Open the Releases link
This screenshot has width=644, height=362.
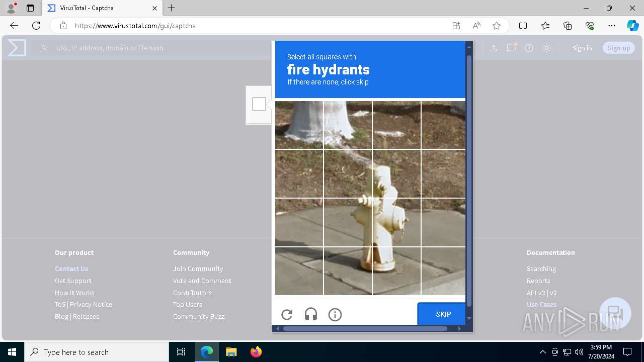(x=86, y=316)
